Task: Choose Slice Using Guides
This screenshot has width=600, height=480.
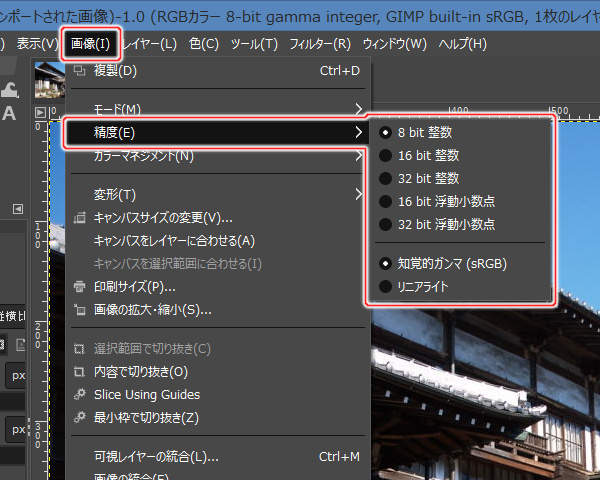Action: tap(217, 395)
